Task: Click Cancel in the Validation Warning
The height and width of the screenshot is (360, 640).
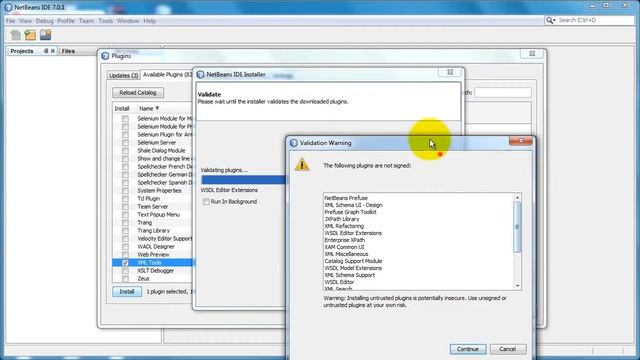Action: tap(508, 349)
